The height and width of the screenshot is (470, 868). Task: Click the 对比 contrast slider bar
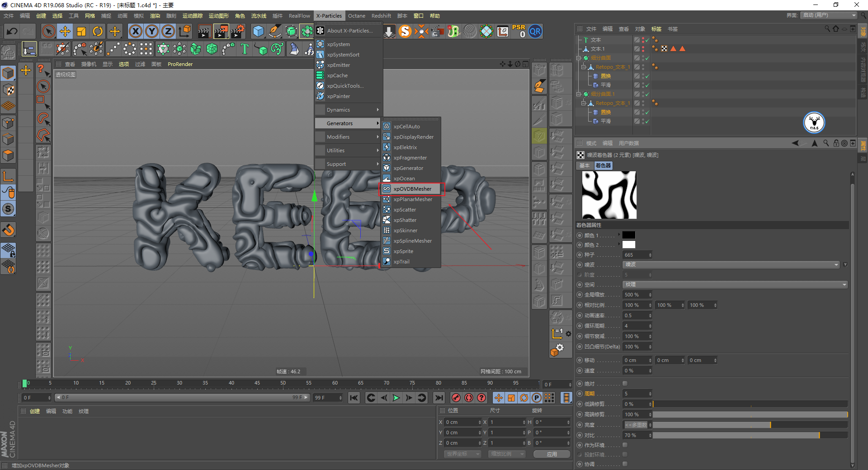pos(750,435)
